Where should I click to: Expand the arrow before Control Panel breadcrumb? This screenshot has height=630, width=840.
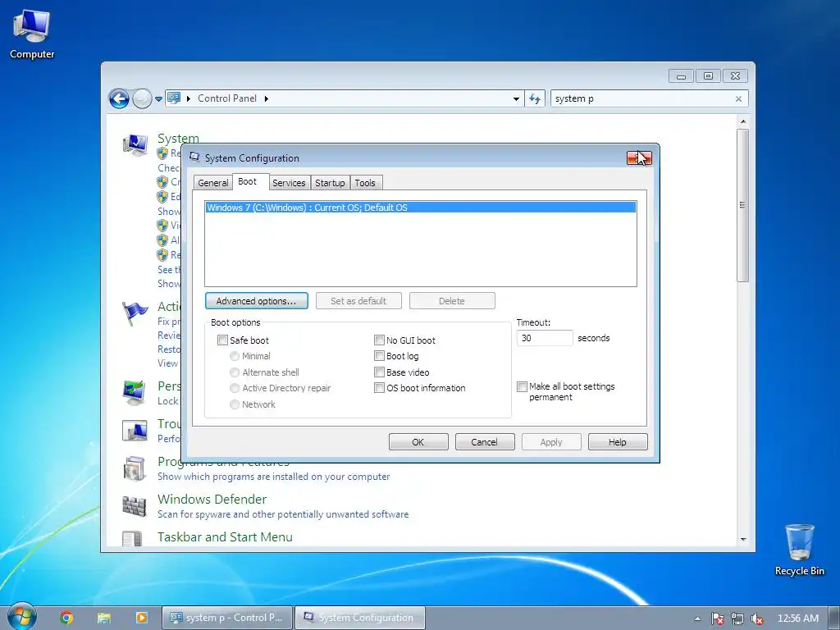(x=189, y=98)
